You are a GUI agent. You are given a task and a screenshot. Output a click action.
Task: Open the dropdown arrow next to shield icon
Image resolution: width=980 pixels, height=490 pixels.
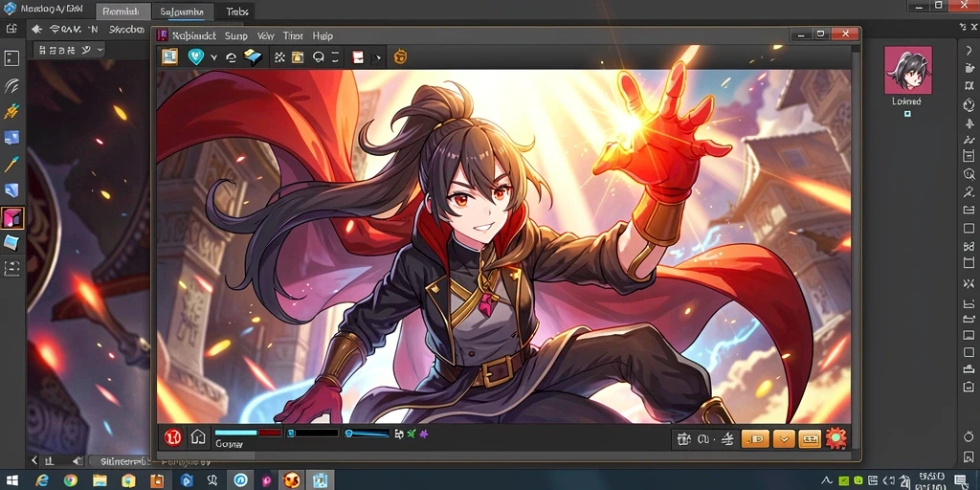point(213,57)
